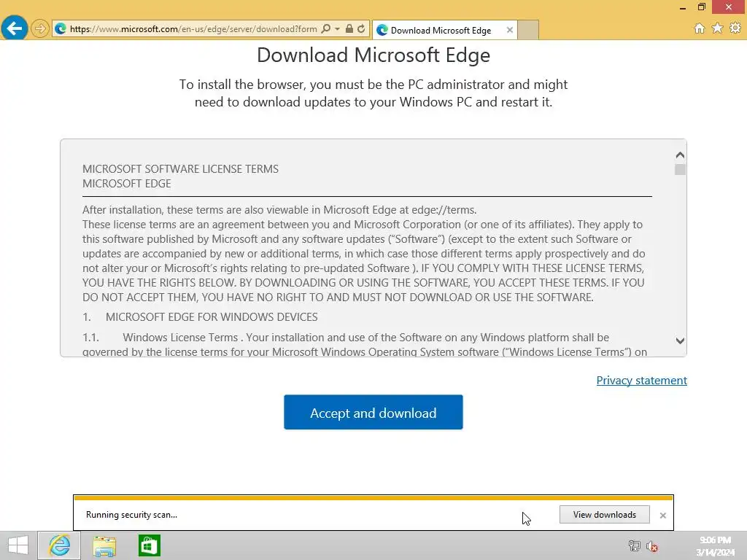Screen dimensions: 747x560
Task: Click the Home icon
Action: pos(700,28)
